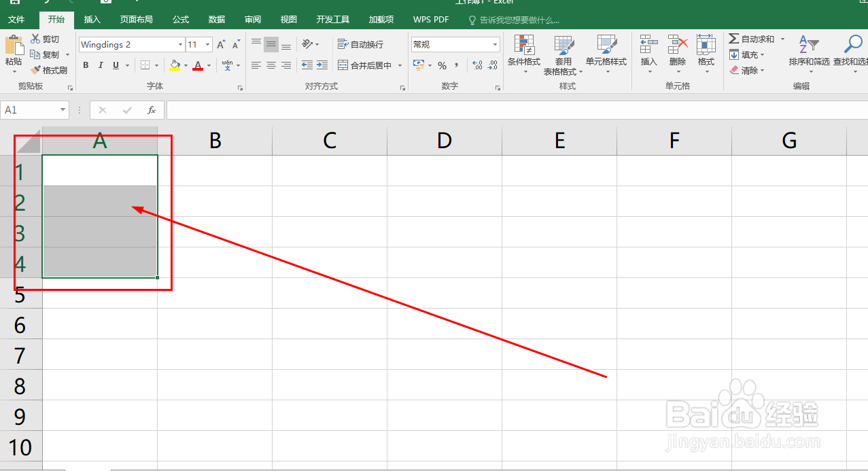Click the borders grid icon
The height and width of the screenshot is (471, 868).
pyautogui.click(x=145, y=65)
